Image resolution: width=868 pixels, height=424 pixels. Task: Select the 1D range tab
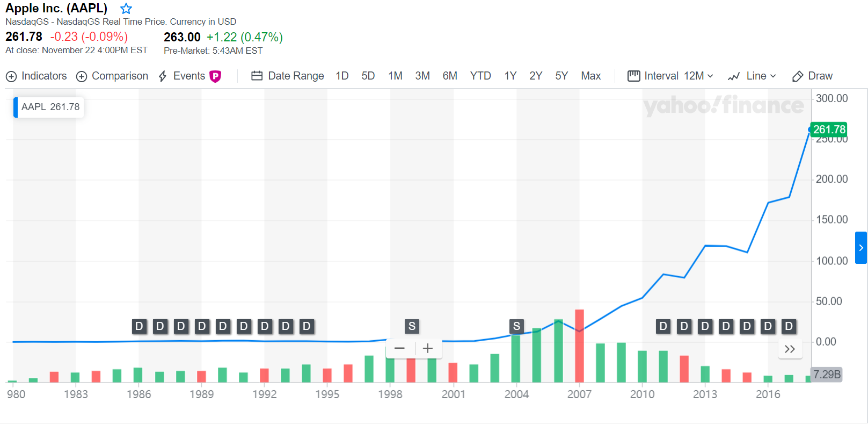(342, 76)
